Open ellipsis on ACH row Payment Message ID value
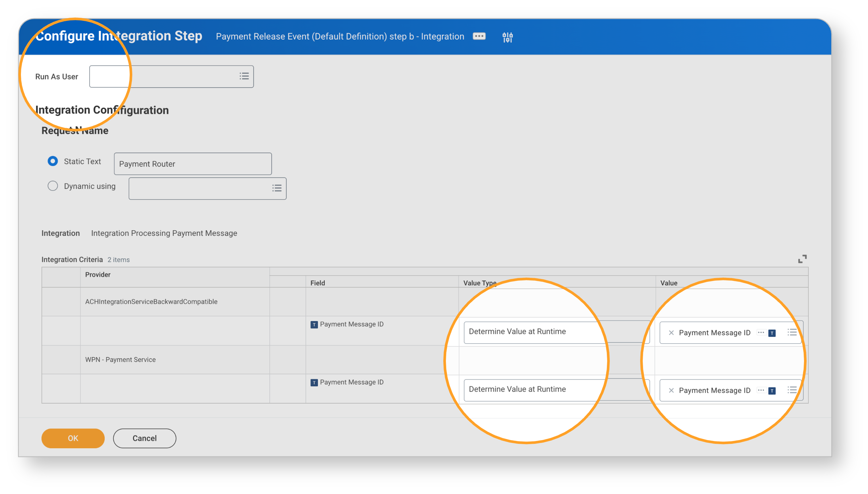The image size is (868, 494). click(x=760, y=333)
